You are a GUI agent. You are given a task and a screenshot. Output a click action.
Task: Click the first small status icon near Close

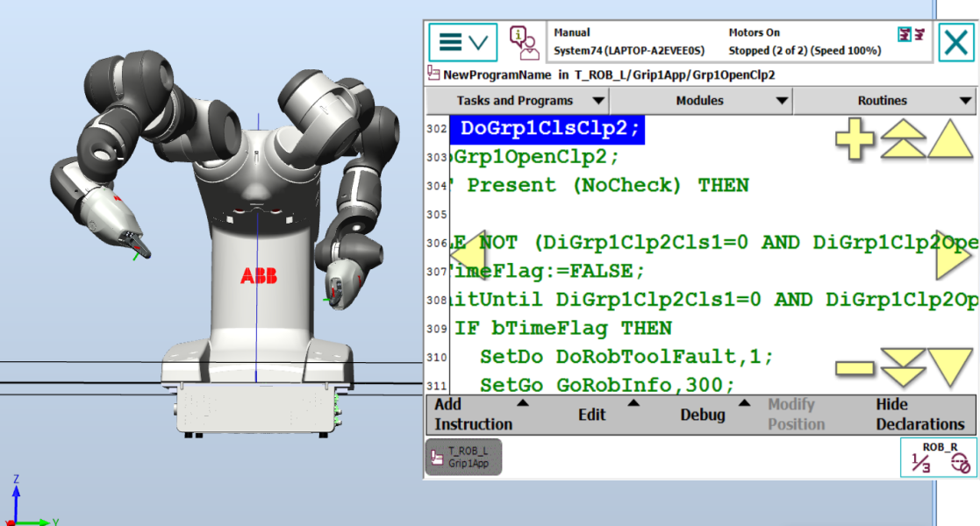905,34
